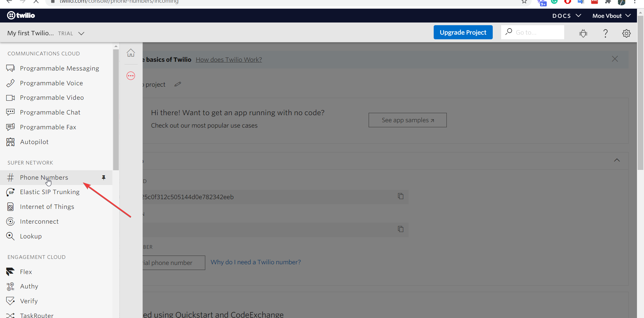Screen dimensions: 644x318
Task: Open the debugger bug icon
Action: (583, 33)
